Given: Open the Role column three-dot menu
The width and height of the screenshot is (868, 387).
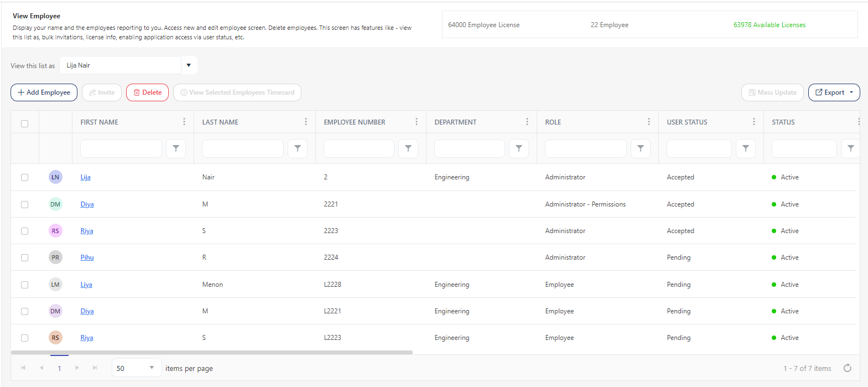Looking at the screenshot, I should [648, 122].
